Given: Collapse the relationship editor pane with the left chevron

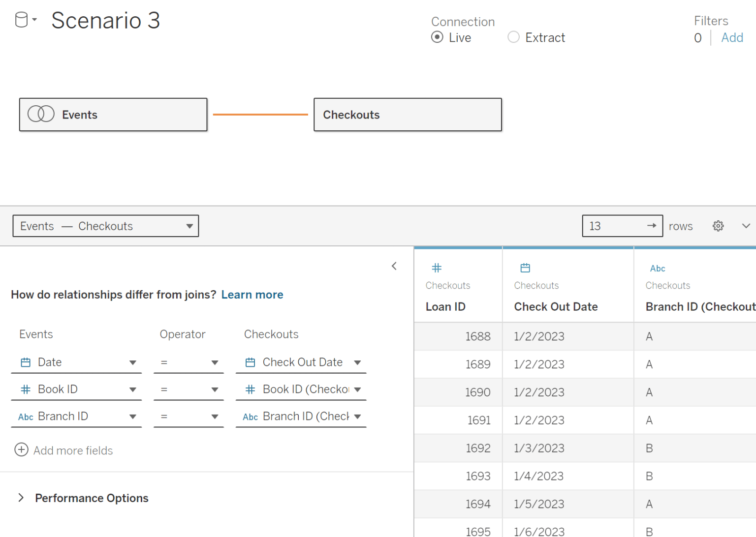Looking at the screenshot, I should point(394,266).
